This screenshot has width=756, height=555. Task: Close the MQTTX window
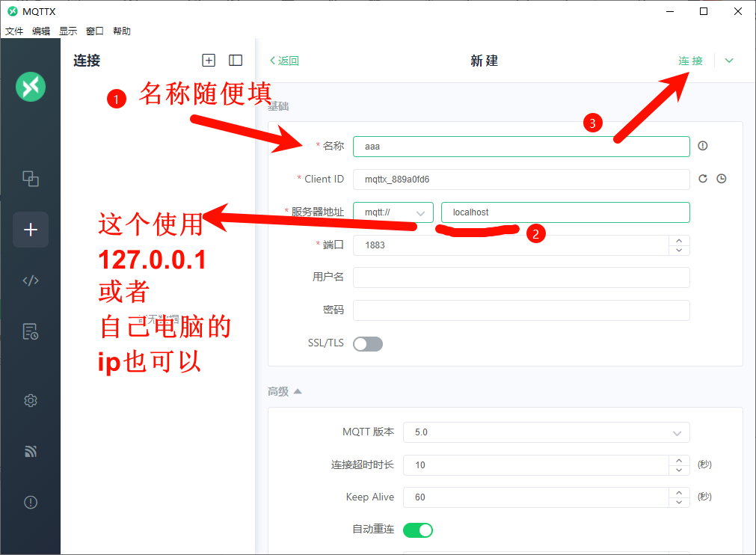tap(737, 11)
